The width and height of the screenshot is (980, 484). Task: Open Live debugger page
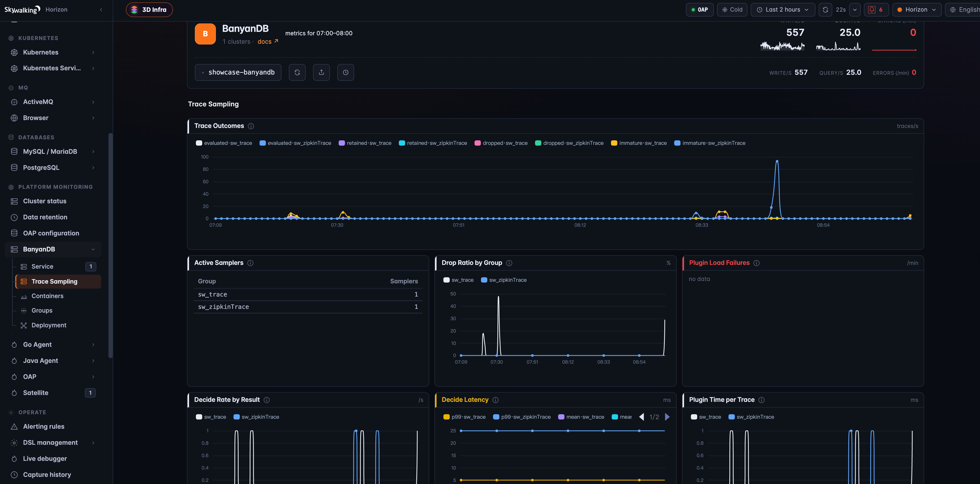tap(53, 459)
